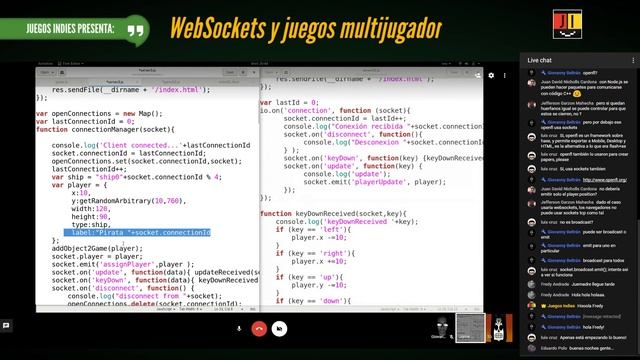The width and height of the screenshot is (640, 360).
Task: Click the Juegos Indies avatar in chat
Action: pyautogui.click(x=531, y=306)
